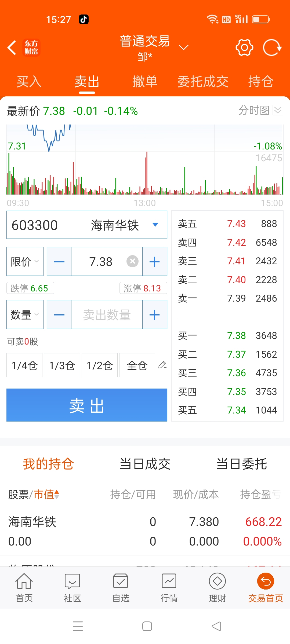The height and width of the screenshot is (644, 290).
Task: Select 跌停 6.65 limit-down price
Action: pos(30,288)
